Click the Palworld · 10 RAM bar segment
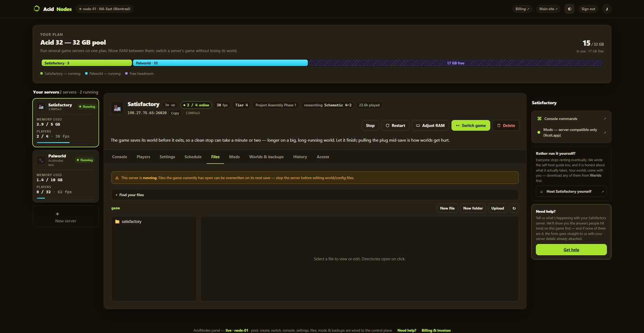This screenshot has height=333, width=644. point(220,63)
